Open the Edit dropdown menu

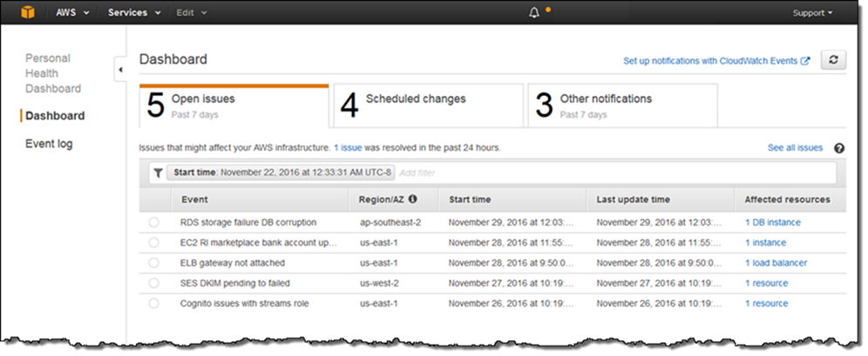192,13
